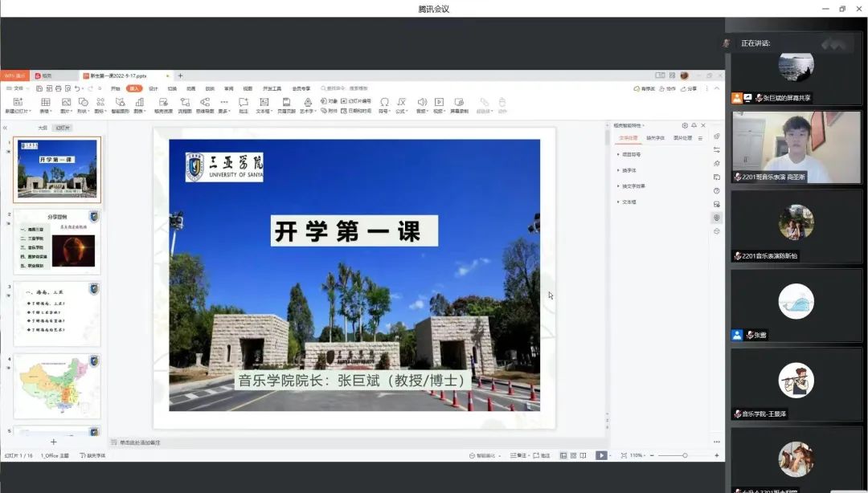Insert a picture using the 图片 icon

point(65,103)
